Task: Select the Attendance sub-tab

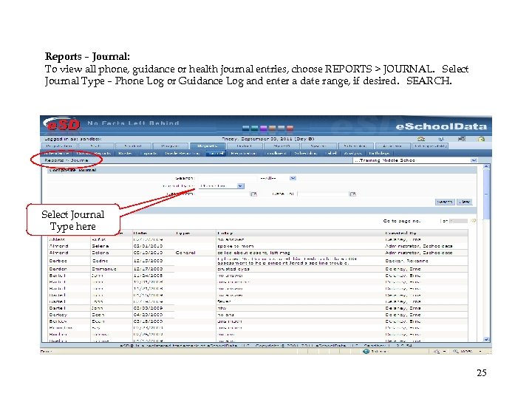Action: tap(56, 154)
